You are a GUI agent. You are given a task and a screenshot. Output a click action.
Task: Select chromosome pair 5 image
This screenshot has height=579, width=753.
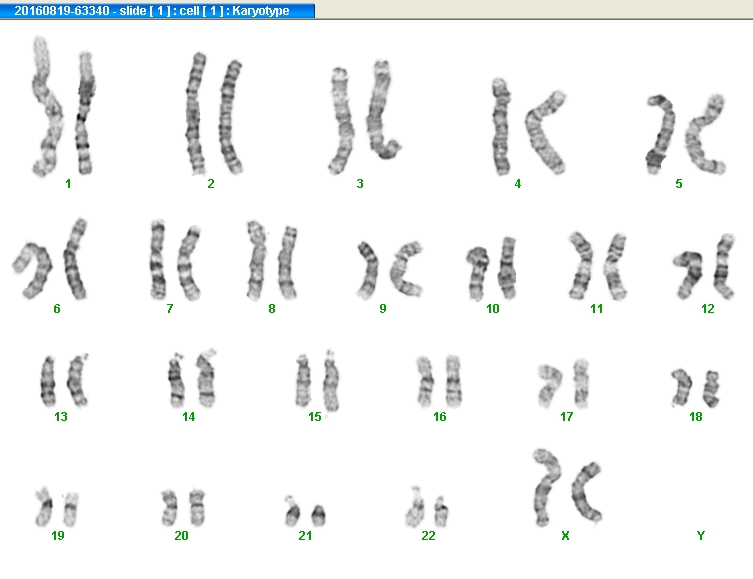(x=686, y=134)
